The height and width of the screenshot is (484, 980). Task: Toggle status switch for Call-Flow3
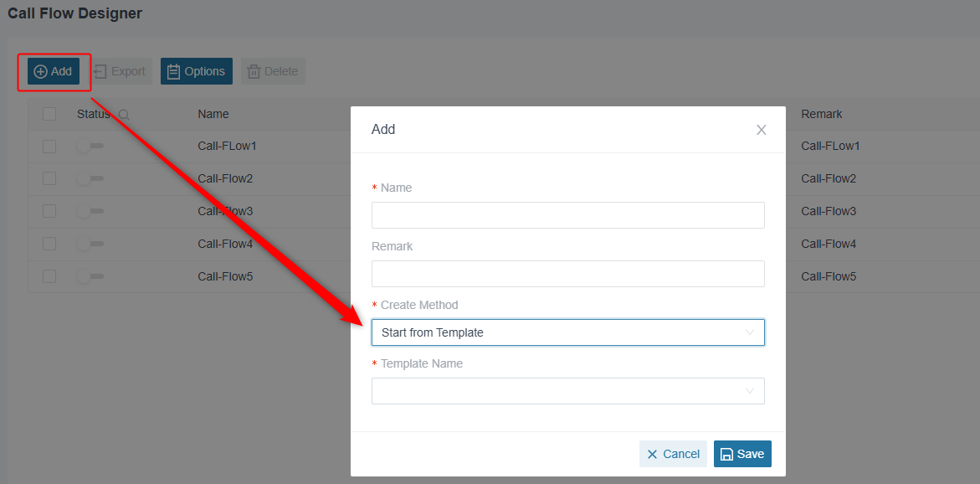coord(90,211)
